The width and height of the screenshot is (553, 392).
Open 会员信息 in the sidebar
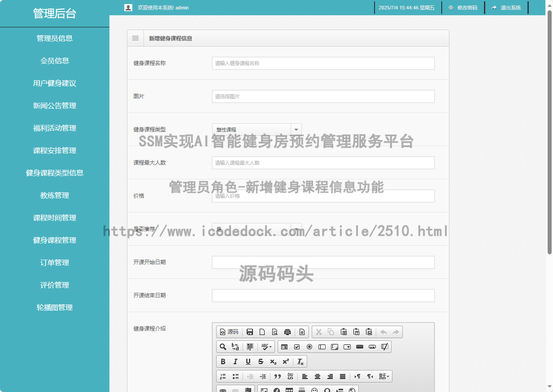point(55,61)
